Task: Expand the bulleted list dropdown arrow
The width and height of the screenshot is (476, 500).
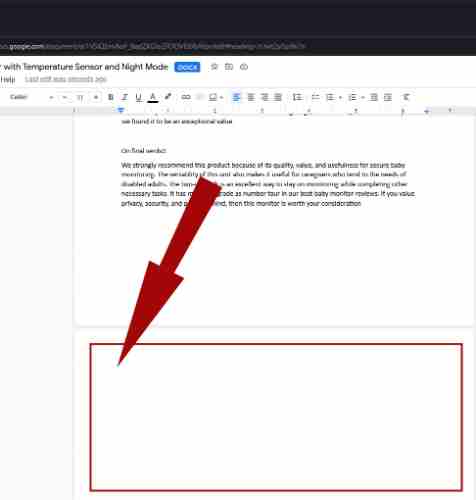Action: coord(340,97)
